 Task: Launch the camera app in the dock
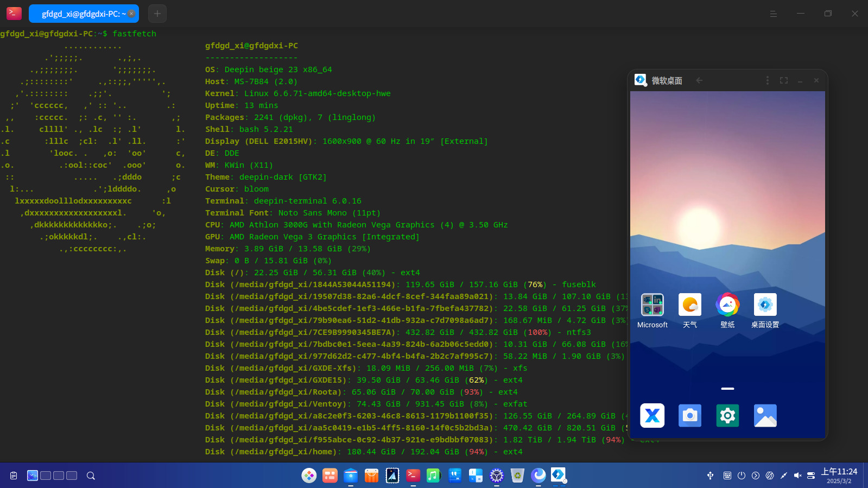[690, 416]
